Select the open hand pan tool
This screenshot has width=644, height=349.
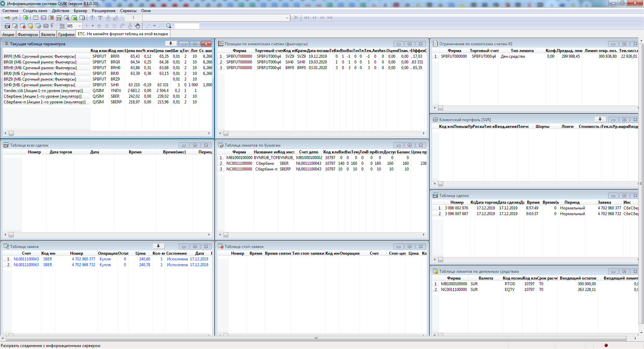pyautogui.click(x=138, y=26)
